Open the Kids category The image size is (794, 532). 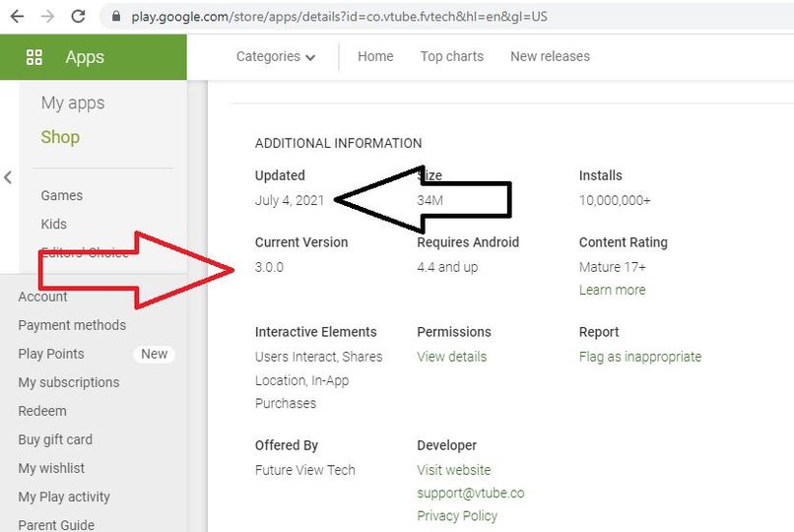[53, 224]
